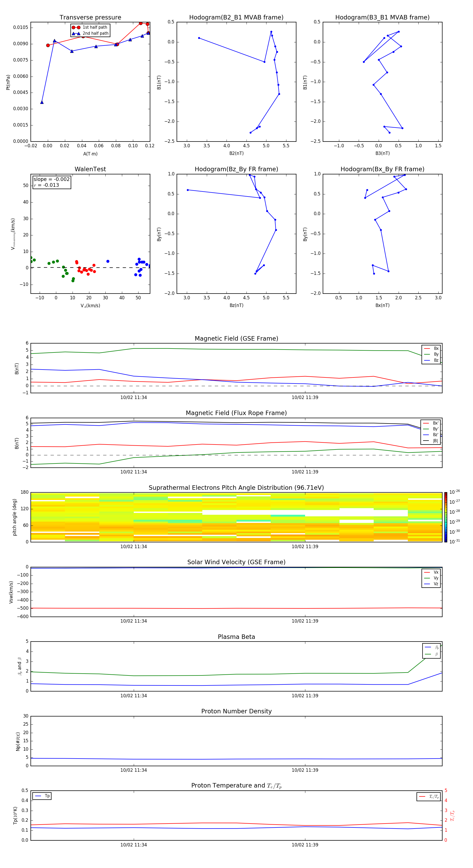Click the pitch angle colorbar scale

(x=446, y=517)
